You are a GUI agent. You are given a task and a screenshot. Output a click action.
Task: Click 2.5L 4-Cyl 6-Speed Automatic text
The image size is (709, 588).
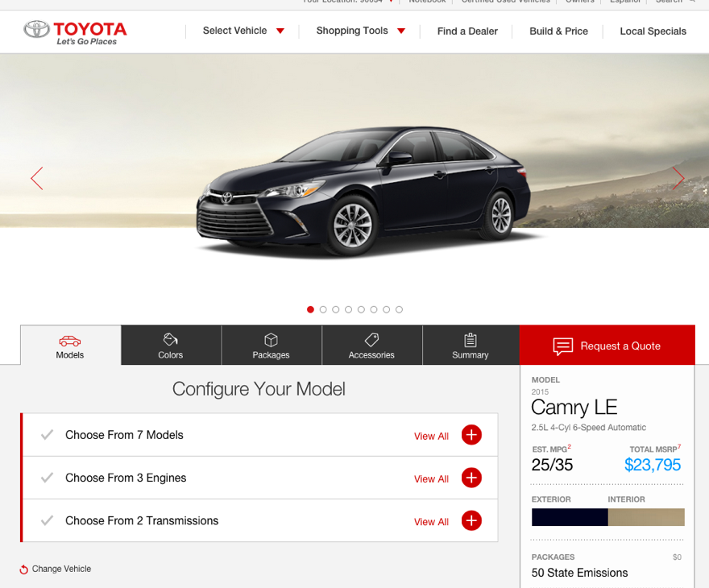coord(589,427)
